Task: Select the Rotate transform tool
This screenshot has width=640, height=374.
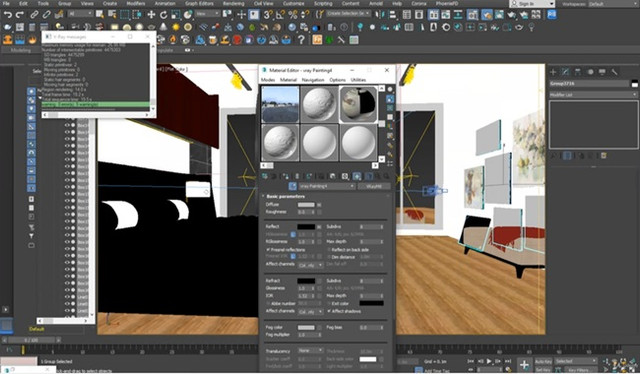Action: 163,15
